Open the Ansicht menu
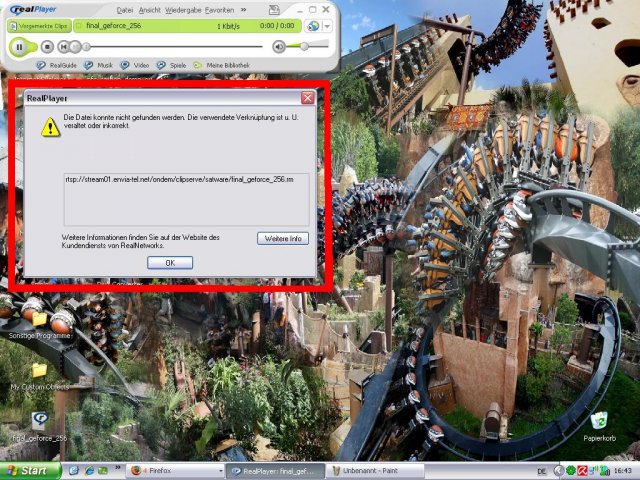640x480 pixels. pyautogui.click(x=149, y=10)
